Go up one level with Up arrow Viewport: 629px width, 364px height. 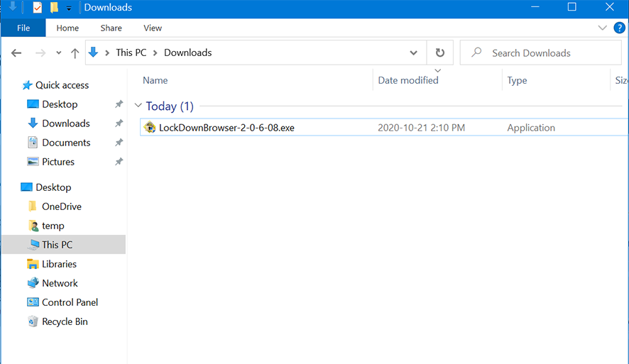pyautogui.click(x=75, y=53)
